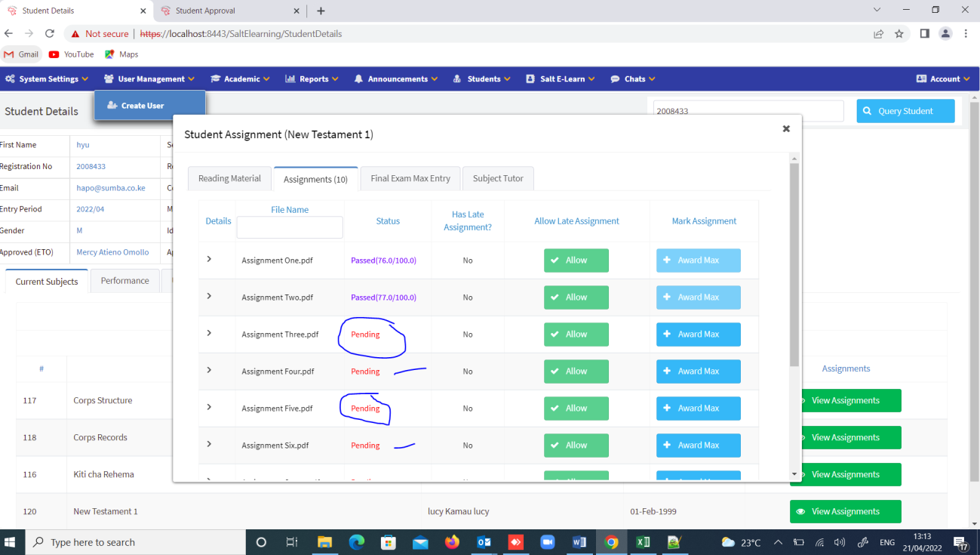Screen dimensions: 980x555
Task: Expand details for Assignment One.pdf
Action: 209,259
